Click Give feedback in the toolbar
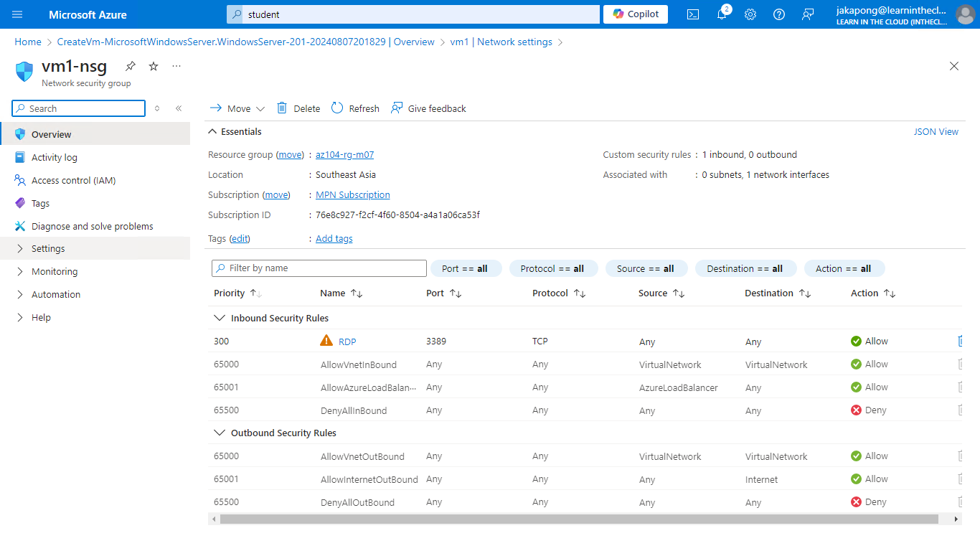 (x=428, y=108)
